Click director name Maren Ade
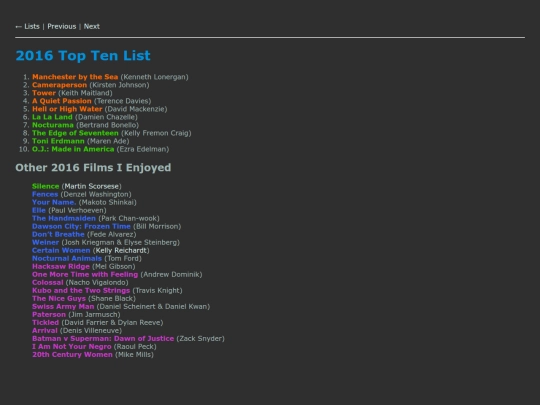Viewport: 540px width, 405px height. click(x=108, y=141)
